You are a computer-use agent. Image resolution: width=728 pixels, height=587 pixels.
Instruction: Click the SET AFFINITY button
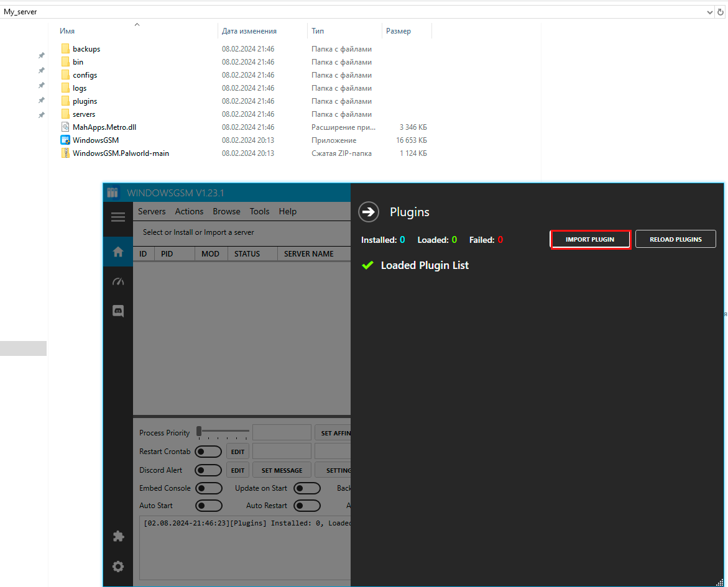click(x=333, y=433)
